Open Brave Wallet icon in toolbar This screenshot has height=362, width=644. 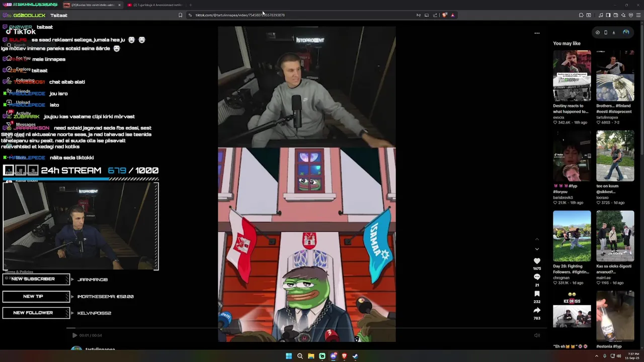coord(615,15)
